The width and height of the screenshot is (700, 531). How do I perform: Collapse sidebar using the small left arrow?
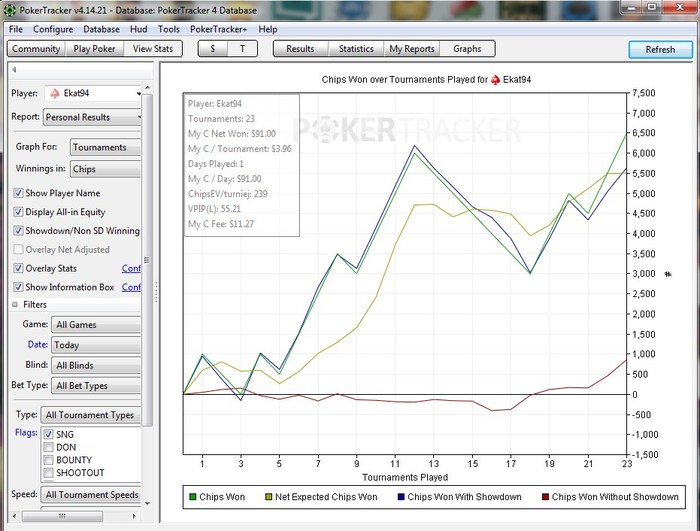click(14, 69)
